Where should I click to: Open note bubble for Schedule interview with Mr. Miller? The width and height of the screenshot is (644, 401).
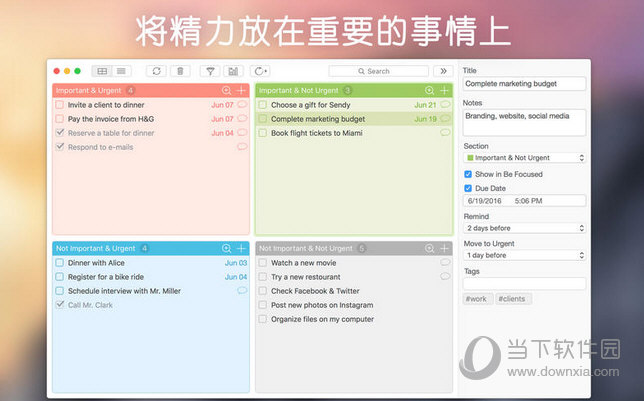coord(242,290)
